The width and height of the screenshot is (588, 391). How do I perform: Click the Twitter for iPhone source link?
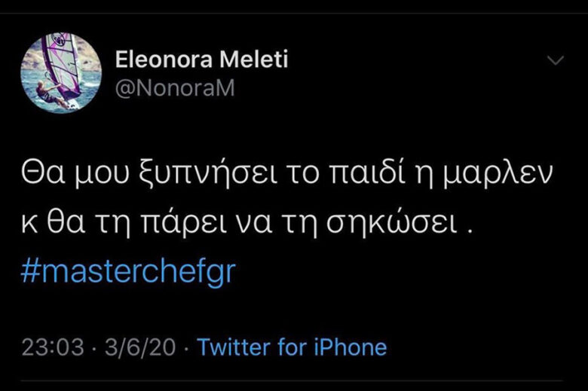pyautogui.click(x=292, y=347)
